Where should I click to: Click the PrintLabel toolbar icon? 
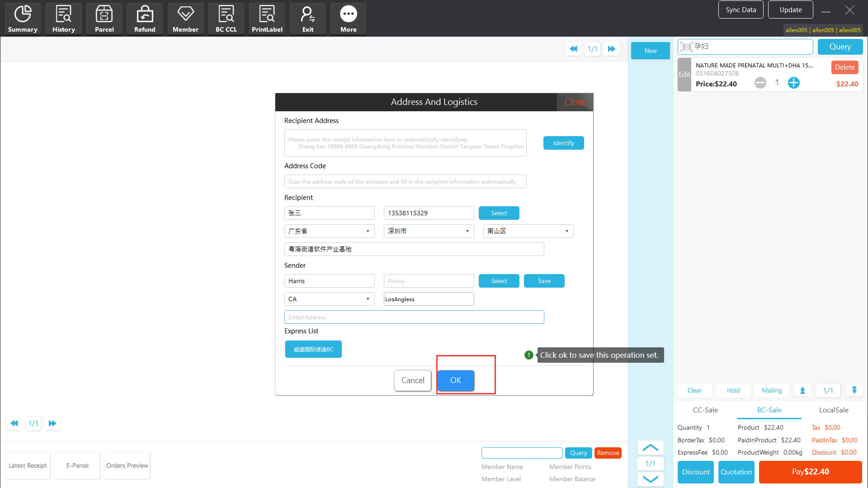[x=267, y=19]
